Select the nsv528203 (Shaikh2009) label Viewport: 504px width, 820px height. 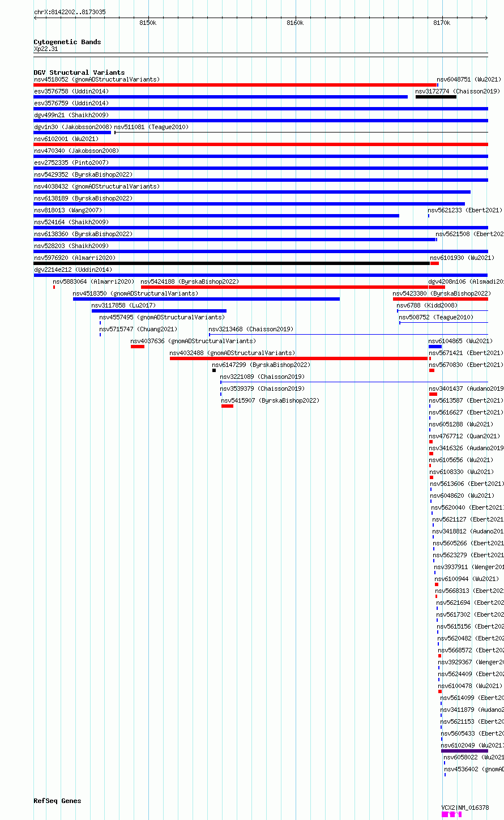71,246
